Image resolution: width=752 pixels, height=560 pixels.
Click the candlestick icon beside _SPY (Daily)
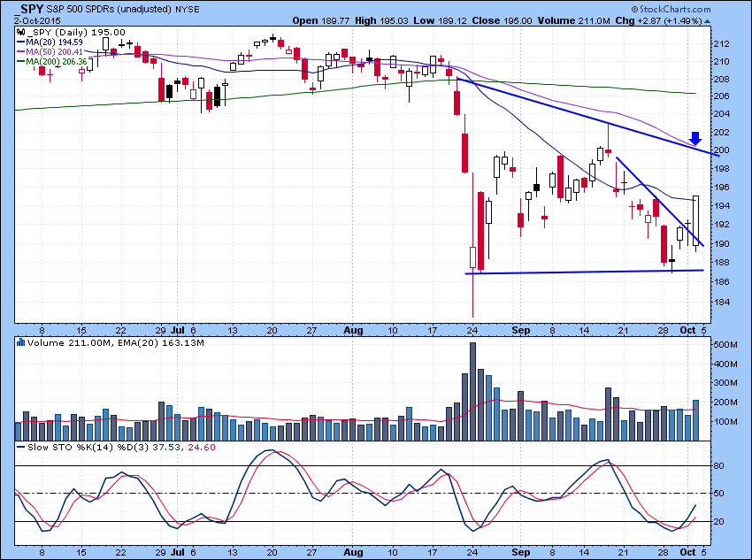[x=21, y=32]
